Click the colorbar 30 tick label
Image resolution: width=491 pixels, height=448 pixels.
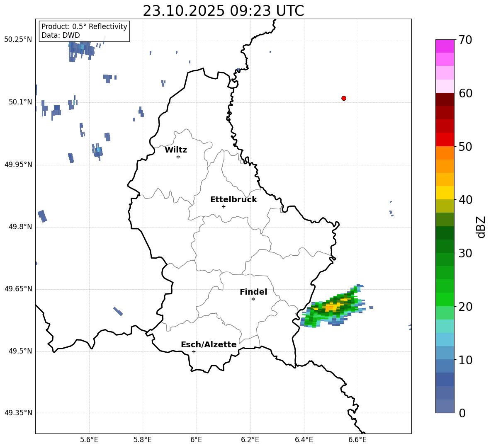click(x=465, y=253)
